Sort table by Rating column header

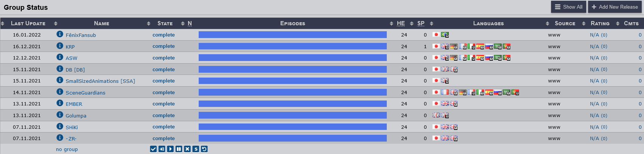tap(600, 23)
